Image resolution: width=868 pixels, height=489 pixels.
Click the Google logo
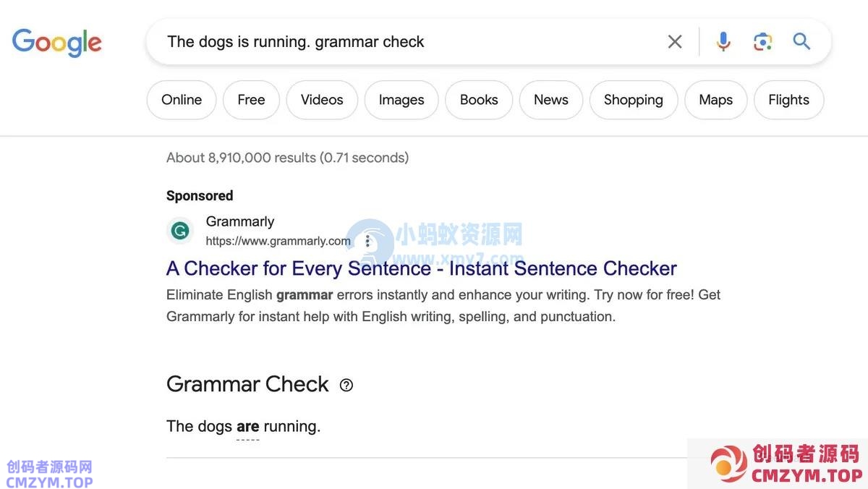point(56,42)
